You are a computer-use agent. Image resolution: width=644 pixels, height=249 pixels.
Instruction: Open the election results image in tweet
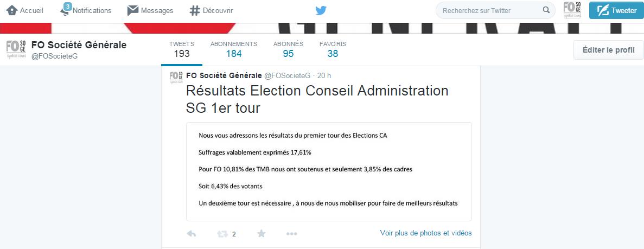[329, 172]
